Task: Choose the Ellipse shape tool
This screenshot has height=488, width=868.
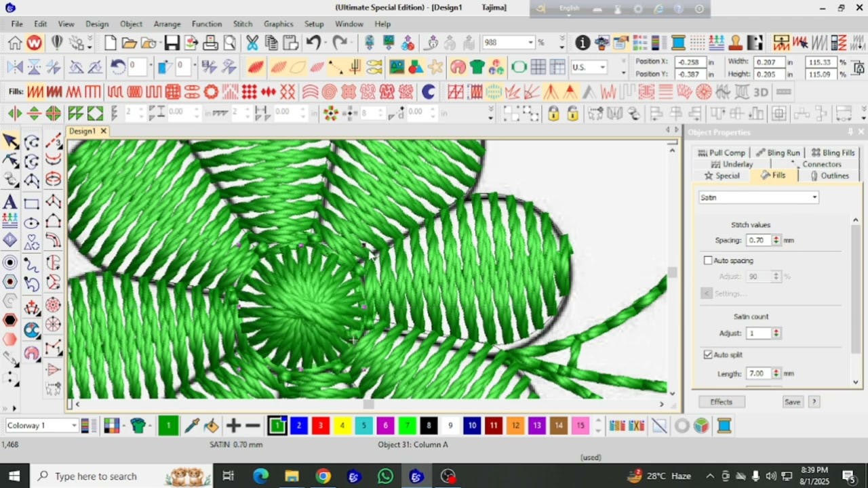Action: (32, 223)
